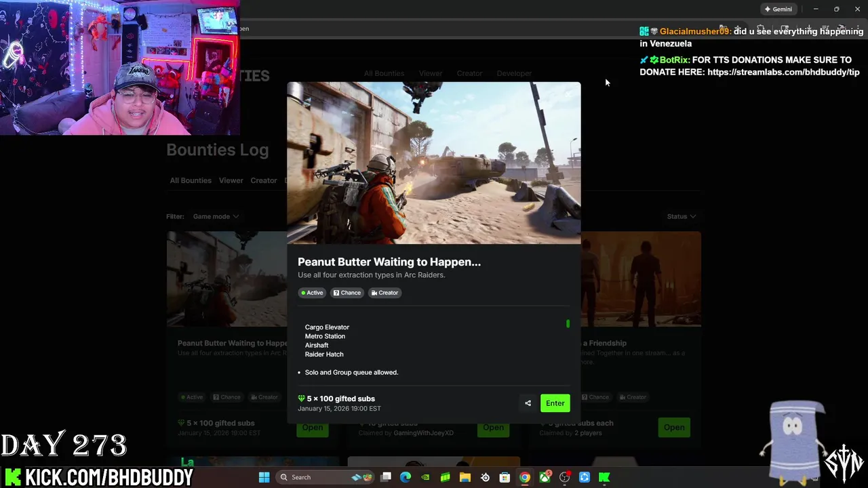Open the Windows Start menu
Image resolution: width=868 pixels, height=488 pixels.
(x=264, y=477)
